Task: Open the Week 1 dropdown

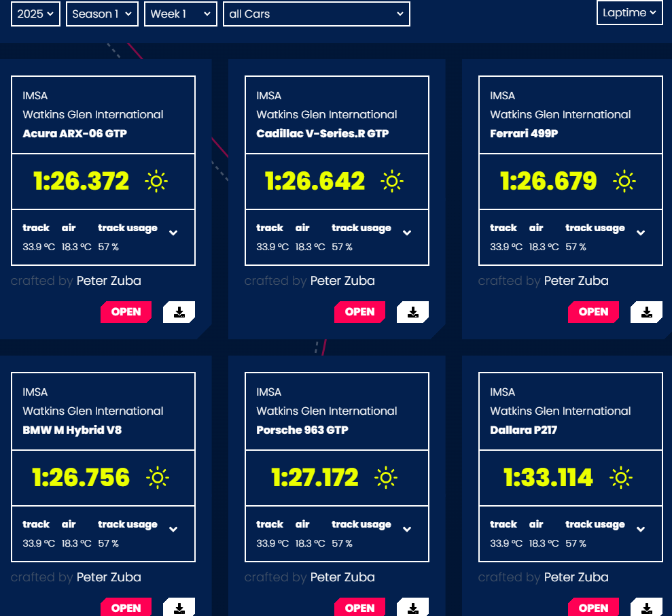Action: (x=181, y=14)
